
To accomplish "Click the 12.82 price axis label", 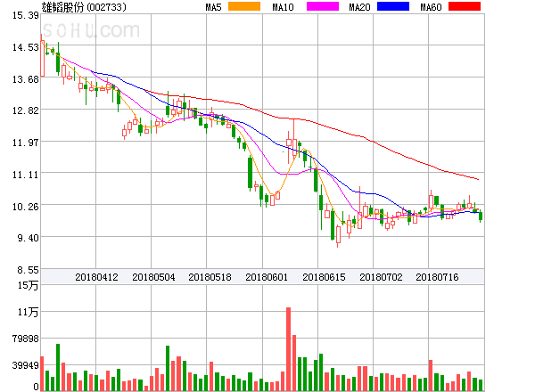I will (26, 110).
